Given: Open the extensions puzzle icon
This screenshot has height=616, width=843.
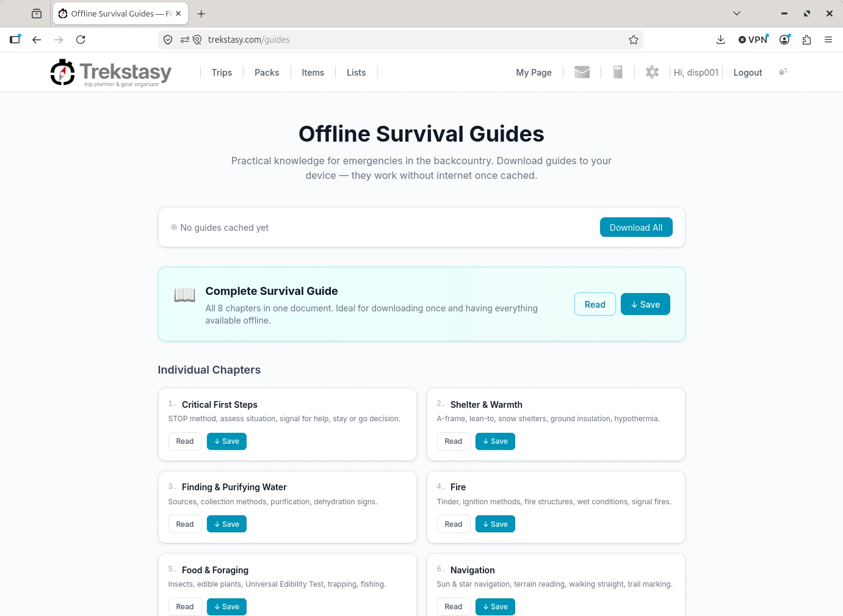Looking at the screenshot, I should point(806,40).
